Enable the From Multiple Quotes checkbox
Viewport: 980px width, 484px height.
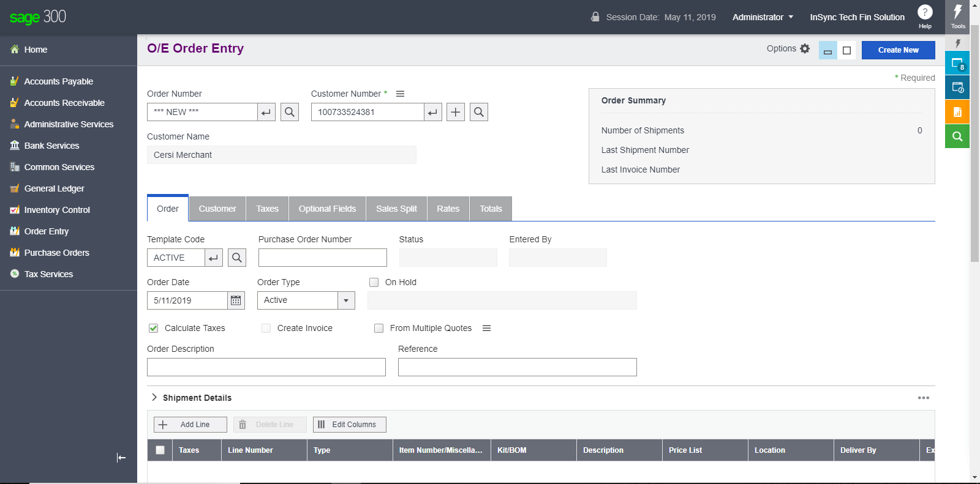379,328
